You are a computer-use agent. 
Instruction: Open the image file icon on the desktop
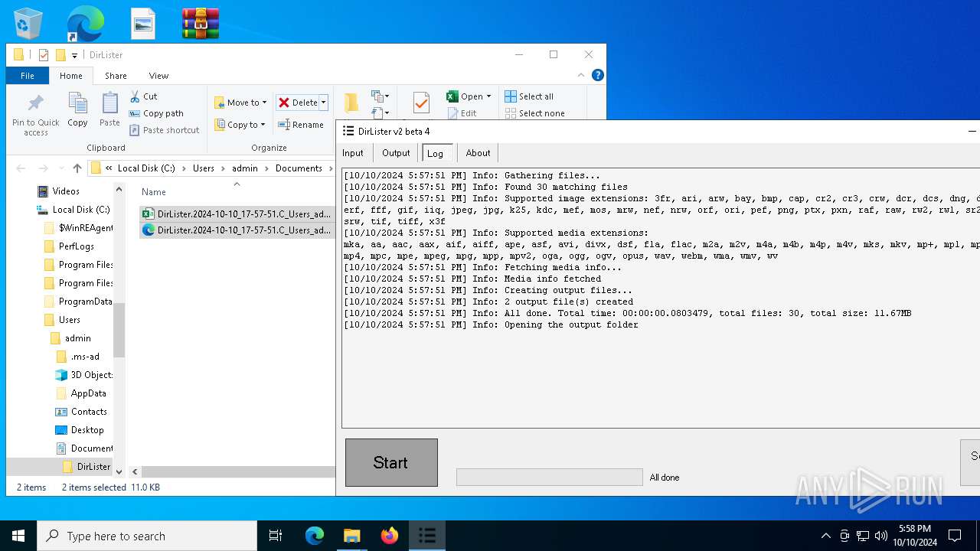pyautogui.click(x=143, y=24)
